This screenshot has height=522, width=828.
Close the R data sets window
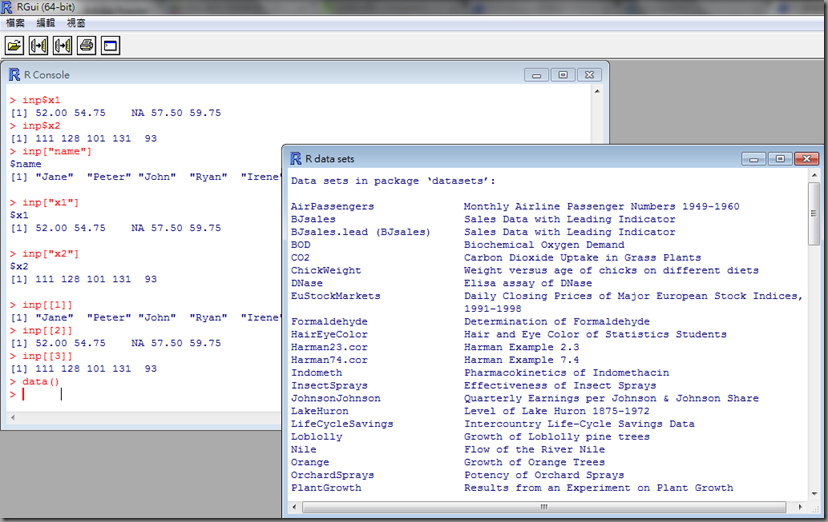pyautogui.click(x=806, y=158)
